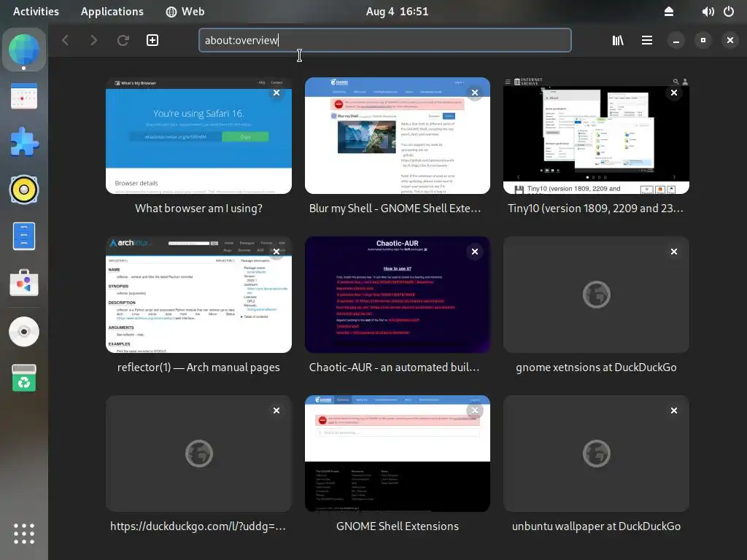Viewport: 747px width, 560px height.
Task: Open the GNOME Shell Extensions thumbnail
Action: click(398, 454)
